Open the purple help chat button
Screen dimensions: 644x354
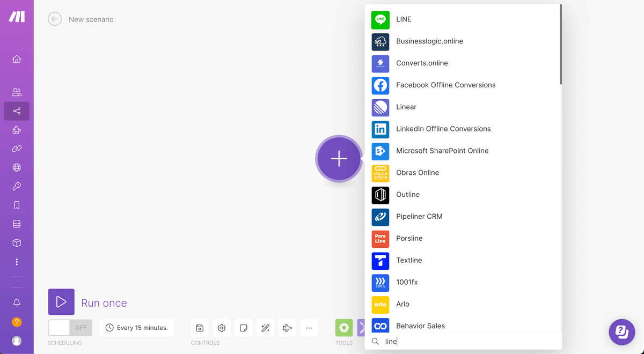coord(622,332)
